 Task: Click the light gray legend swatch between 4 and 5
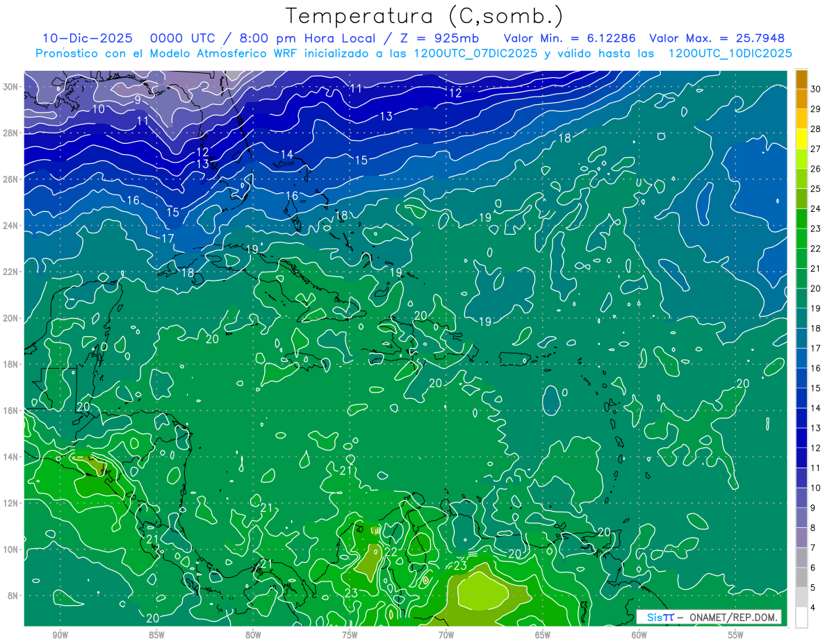(x=801, y=597)
